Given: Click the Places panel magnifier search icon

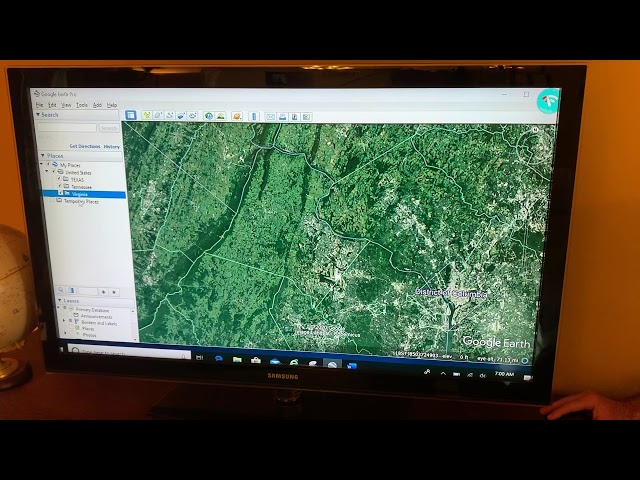Looking at the screenshot, I should pos(61,290).
